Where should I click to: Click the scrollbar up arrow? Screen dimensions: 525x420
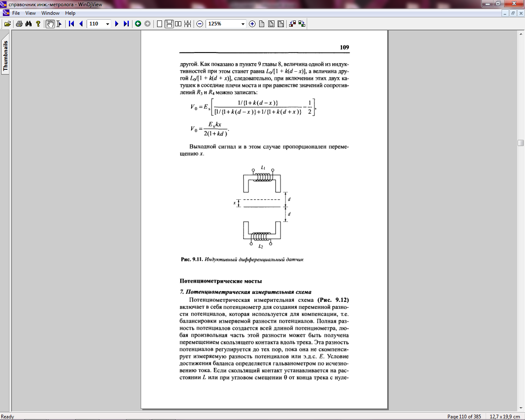pos(521,34)
